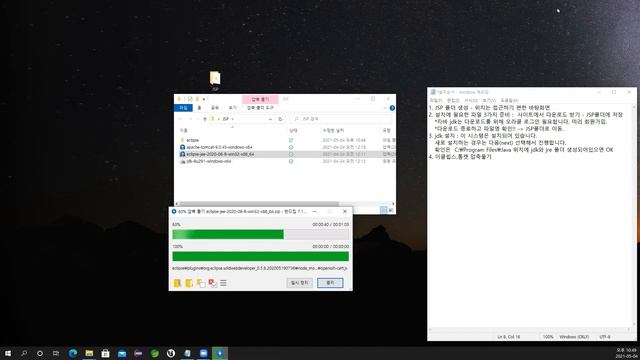
Task: Click the vertical scrollbar in Notepad
Action: (634, 215)
